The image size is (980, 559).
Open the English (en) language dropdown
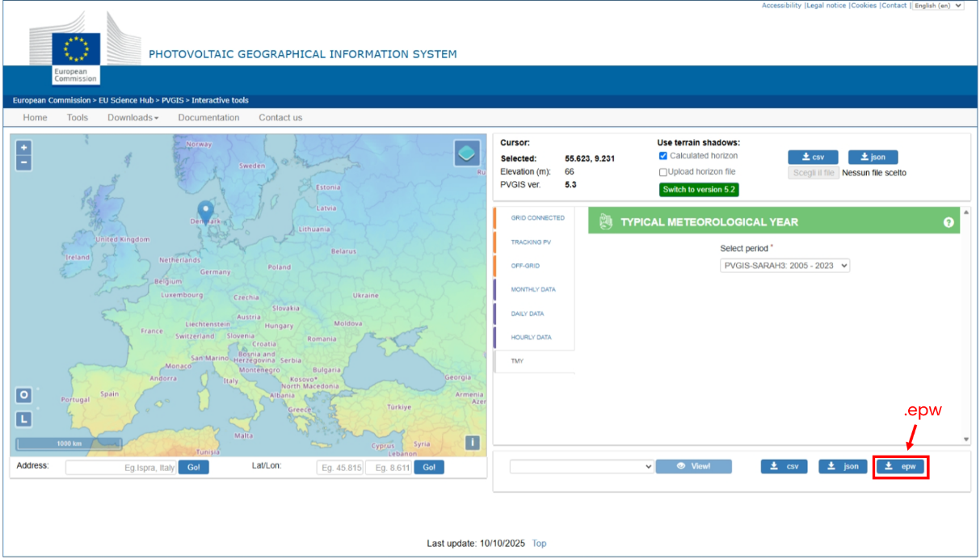(937, 6)
